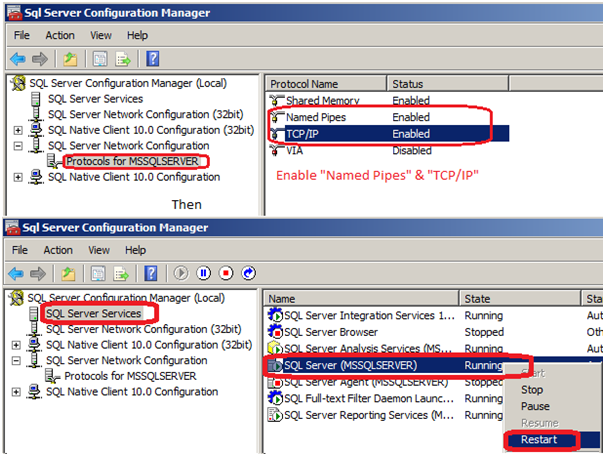
Task: Select the Shared Memory protocol name
Action: pyautogui.click(x=323, y=101)
